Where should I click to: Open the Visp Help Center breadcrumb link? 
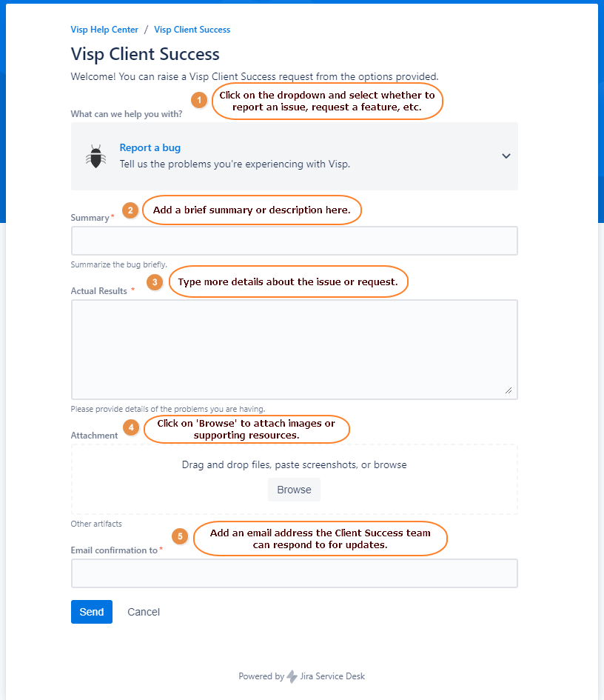click(104, 30)
